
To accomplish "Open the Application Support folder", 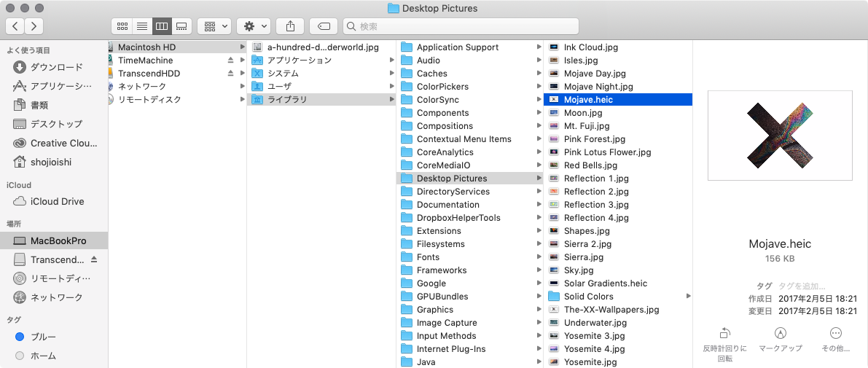I will pos(470,47).
